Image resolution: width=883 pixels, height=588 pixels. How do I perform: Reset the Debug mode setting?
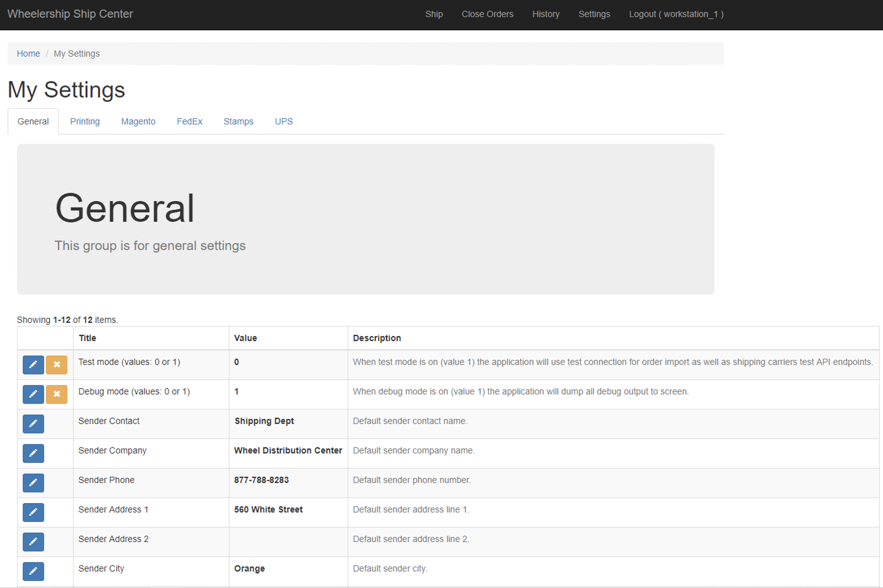tap(57, 394)
